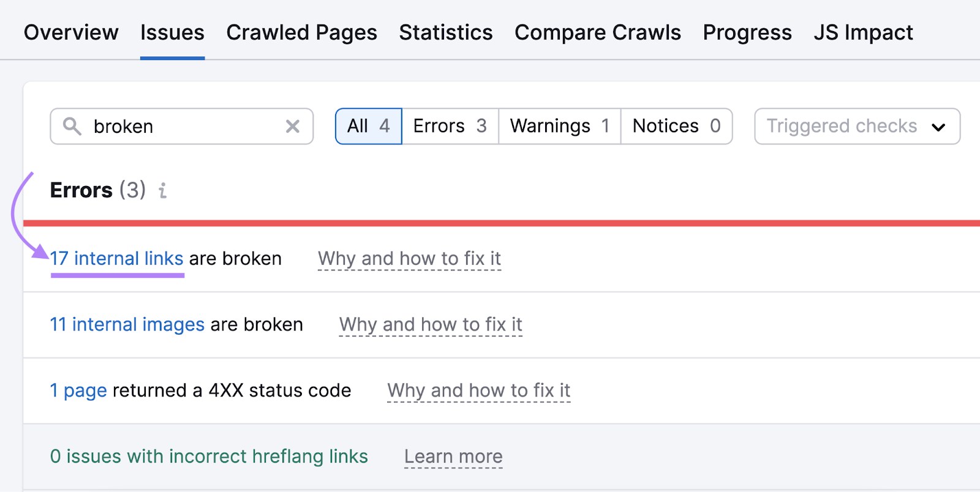Show only Warnings 1
980x492 pixels.
coord(560,127)
